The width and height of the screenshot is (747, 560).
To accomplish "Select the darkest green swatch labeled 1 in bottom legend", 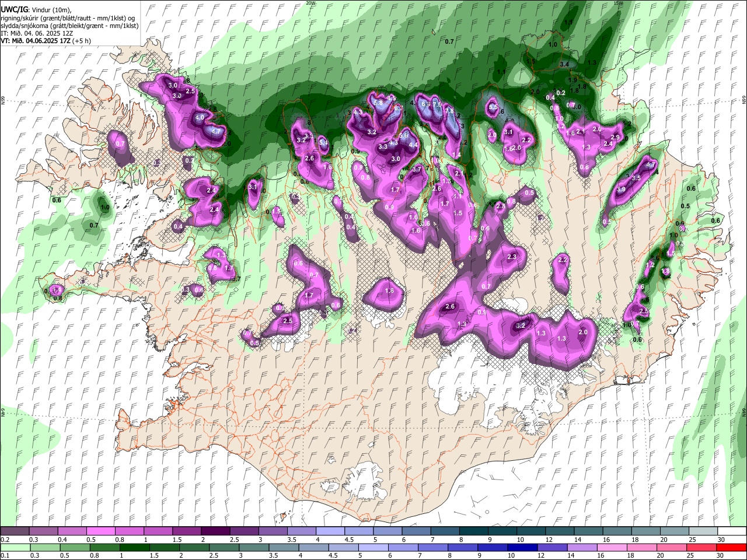I will click(x=134, y=547).
